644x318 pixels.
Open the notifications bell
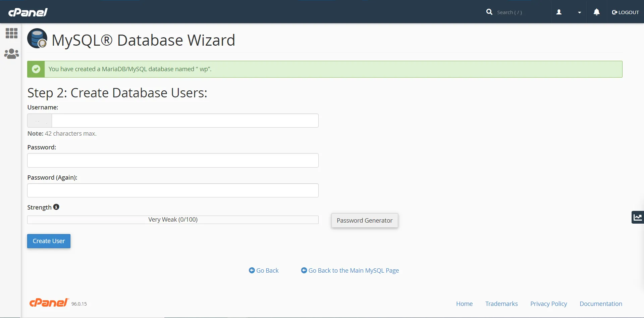pyautogui.click(x=597, y=12)
